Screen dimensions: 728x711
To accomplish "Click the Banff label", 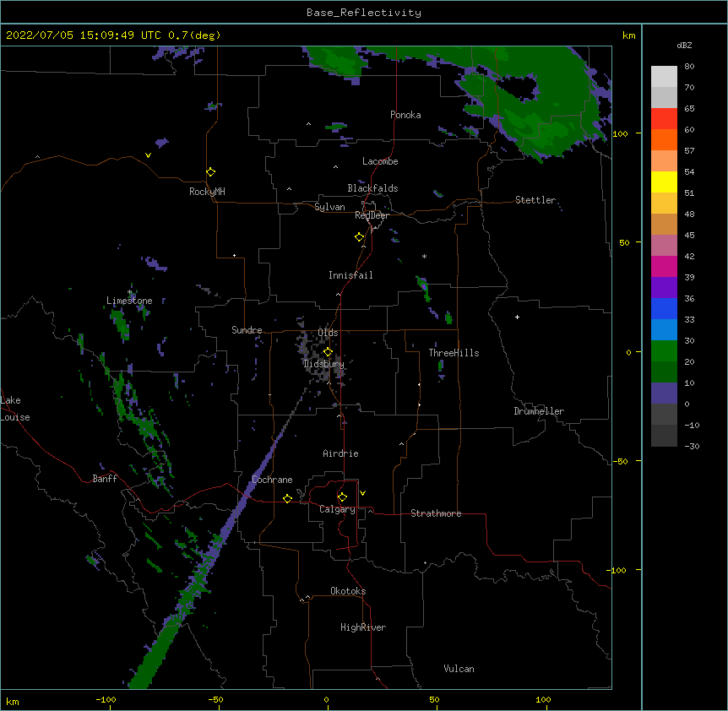I will (105, 479).
